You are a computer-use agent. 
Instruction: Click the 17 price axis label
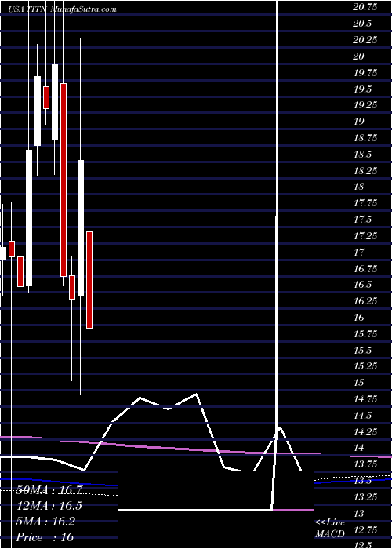coord(359,252)
